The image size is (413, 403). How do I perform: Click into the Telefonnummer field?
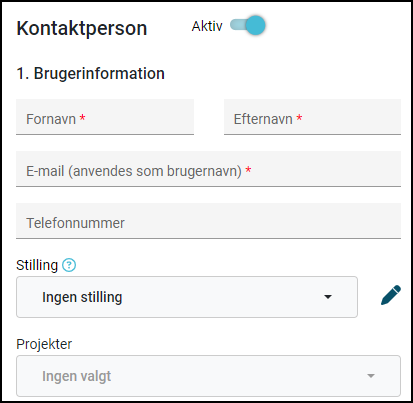pos(208,221)
